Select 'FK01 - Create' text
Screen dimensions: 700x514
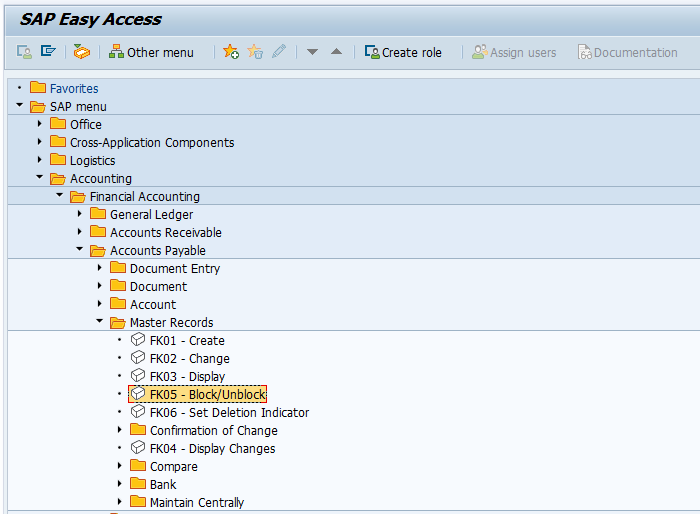coord(187,340)
